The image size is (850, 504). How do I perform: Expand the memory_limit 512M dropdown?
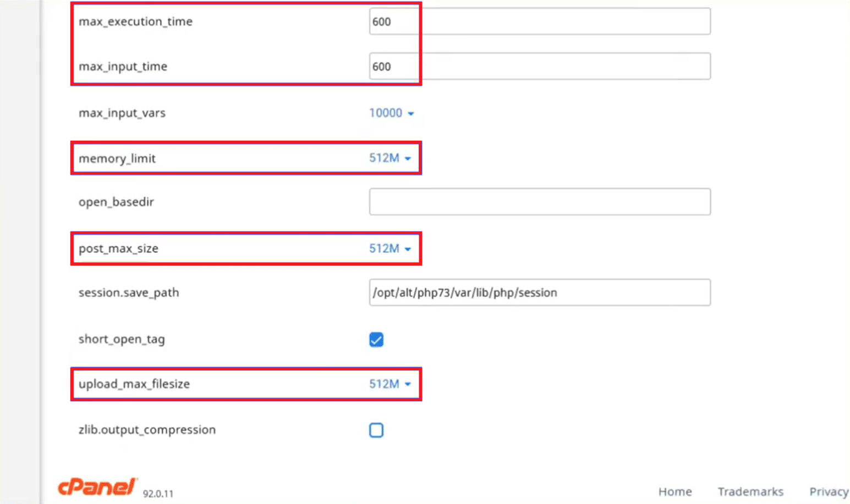coord(390,158)
